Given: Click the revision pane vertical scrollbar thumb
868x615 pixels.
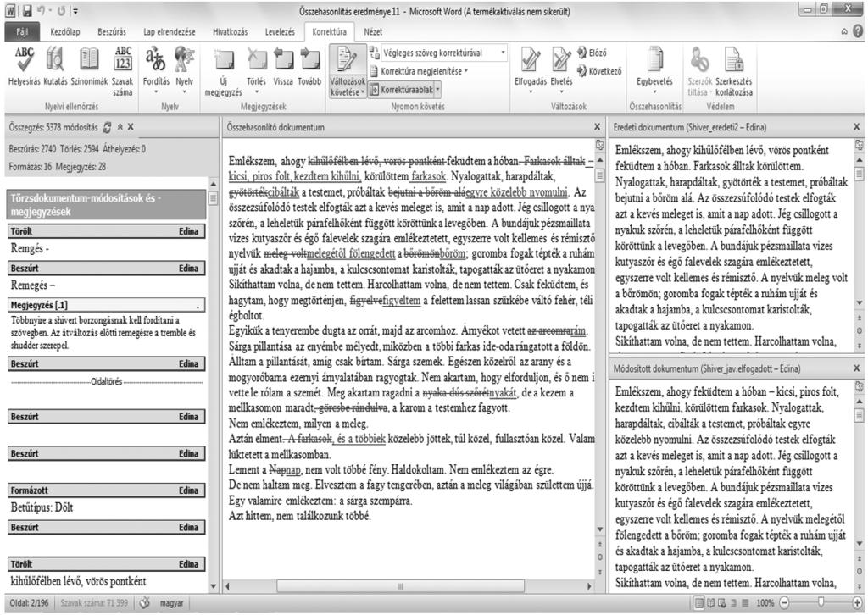Looking at the screenshot, I should click(x=213, y=198).
